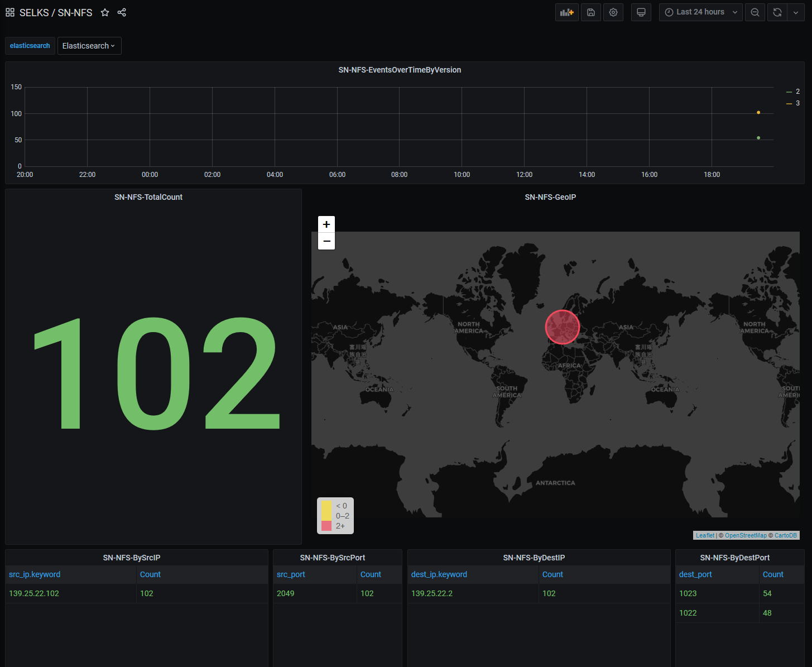Image resolution: width=812 pixels, height=667 pixels.
Task: Sort BySrcPort table by Count header
Action: point(371,574)
